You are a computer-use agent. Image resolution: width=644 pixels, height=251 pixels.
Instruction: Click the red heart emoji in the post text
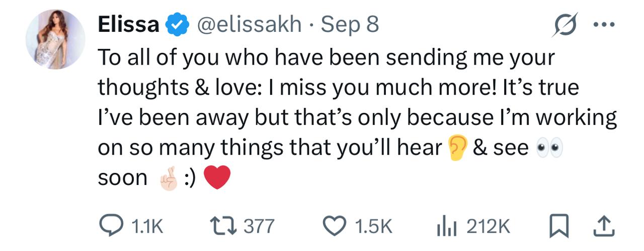coord(217,177)
